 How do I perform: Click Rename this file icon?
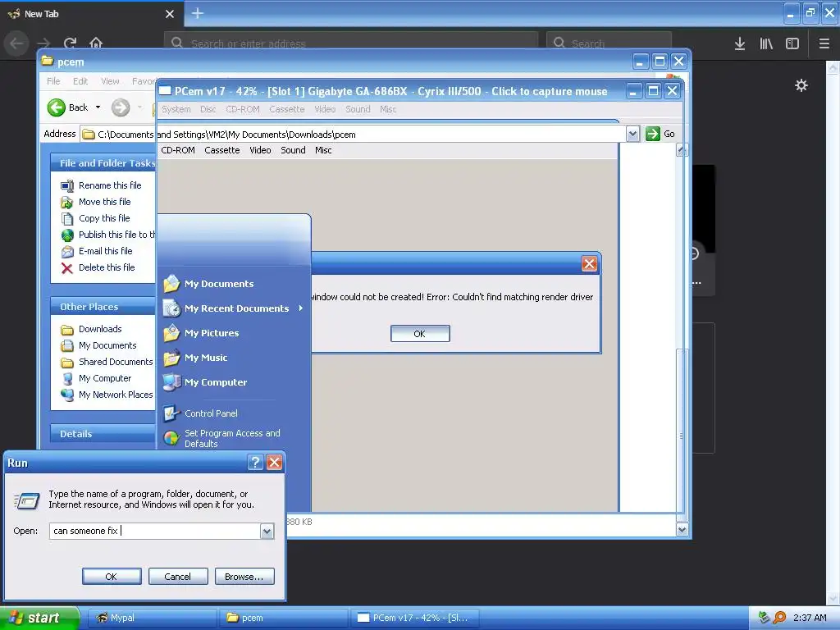pos(67,186)
